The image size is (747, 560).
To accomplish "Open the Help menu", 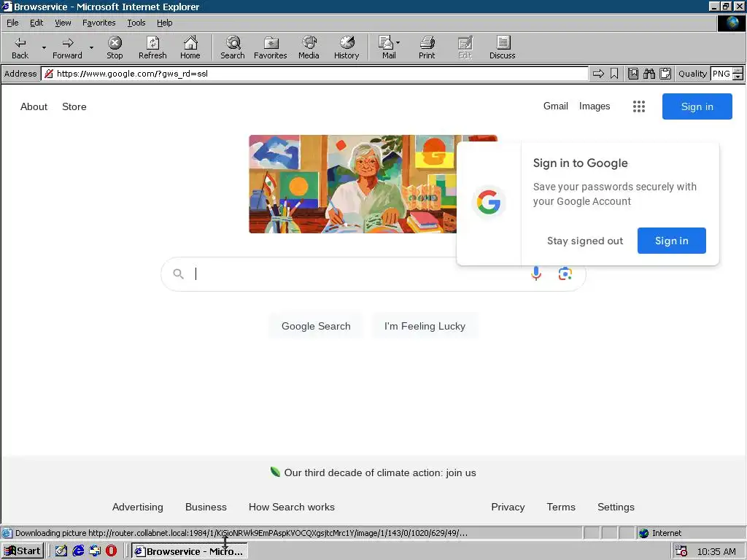I will 164,23.
